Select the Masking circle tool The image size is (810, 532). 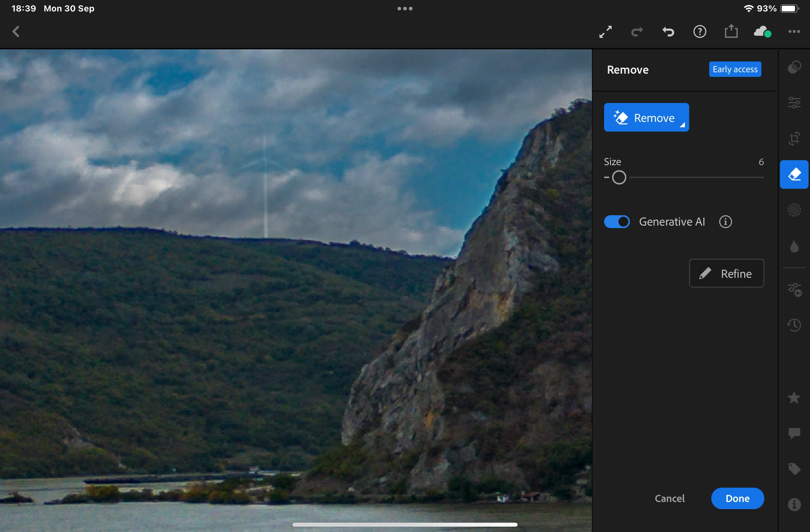[x=794, y=210]
